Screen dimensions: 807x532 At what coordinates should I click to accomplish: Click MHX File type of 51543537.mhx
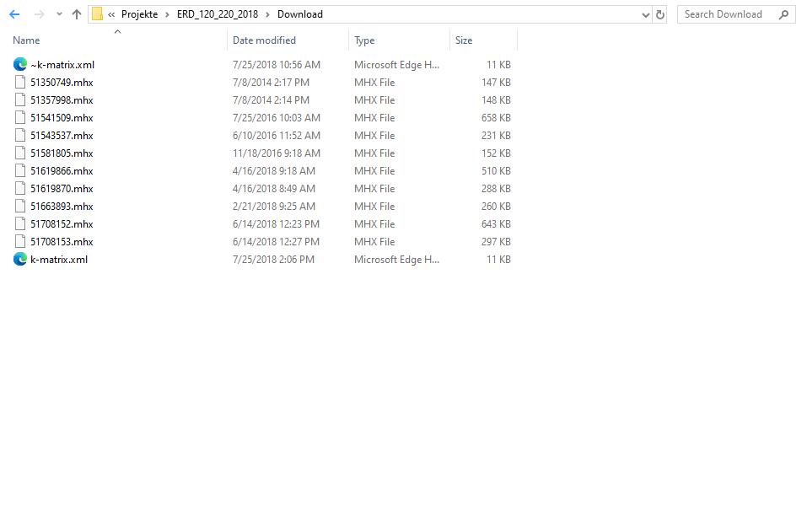[x=374, y=135]
